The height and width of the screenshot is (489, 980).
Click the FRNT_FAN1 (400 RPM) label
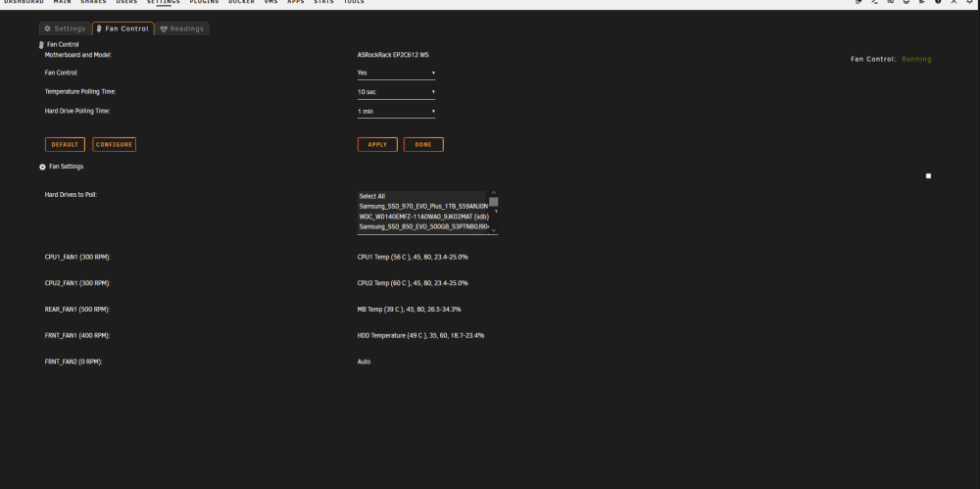coord(77,336)
